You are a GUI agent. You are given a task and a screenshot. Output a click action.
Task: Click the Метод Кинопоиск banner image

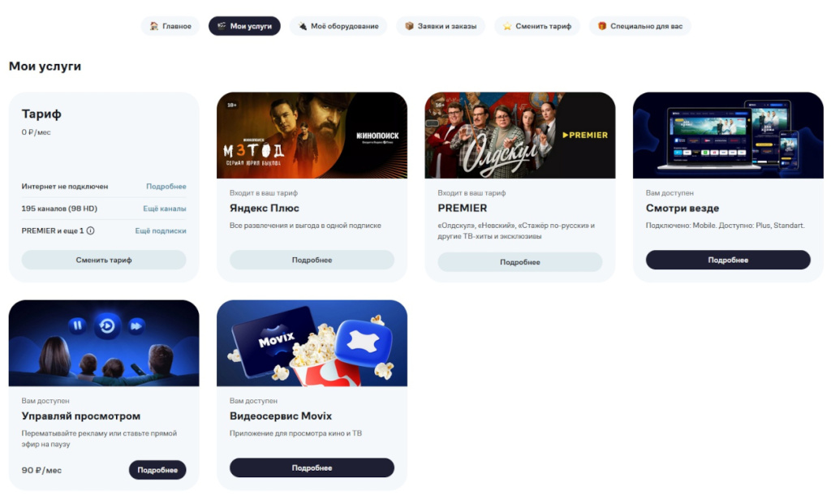tap(312, 136)
